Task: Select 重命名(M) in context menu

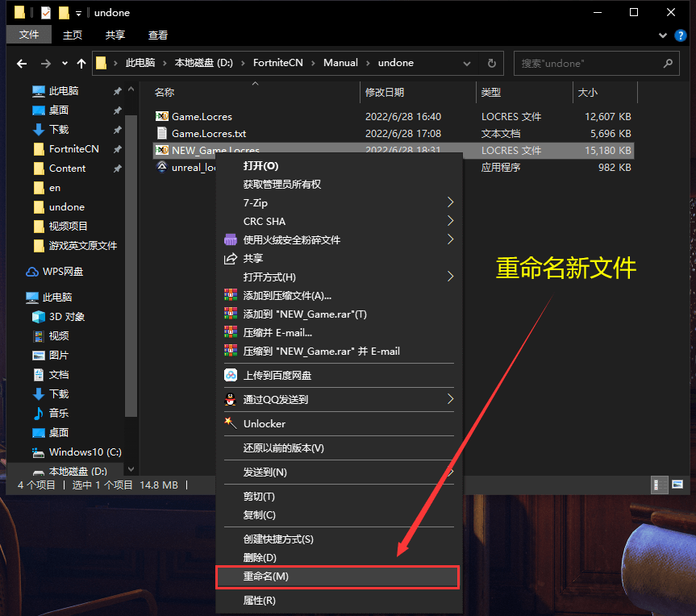Action: [337, 576]
